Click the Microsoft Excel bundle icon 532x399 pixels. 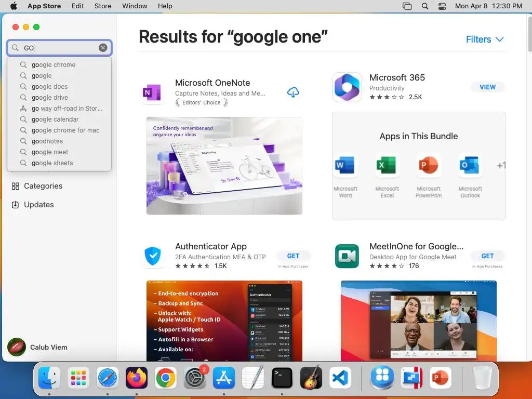coord(387,165)
